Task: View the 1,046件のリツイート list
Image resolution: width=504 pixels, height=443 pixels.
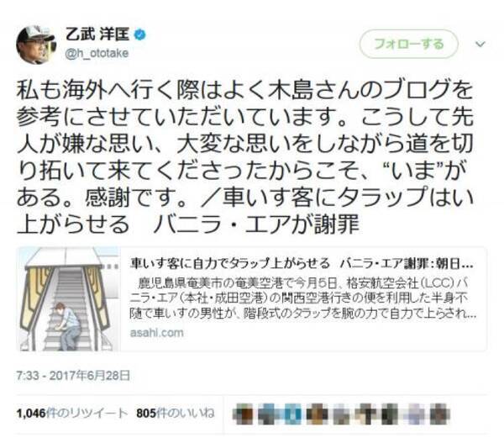Action: point(72,413)
